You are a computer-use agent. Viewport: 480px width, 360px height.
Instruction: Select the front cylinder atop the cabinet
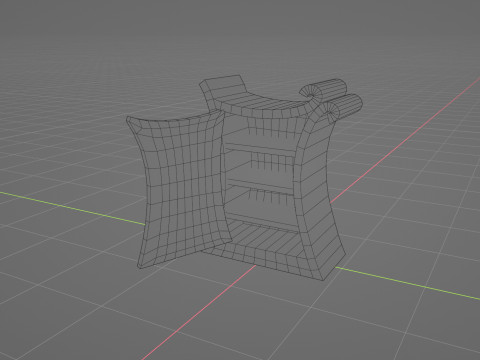342,108
